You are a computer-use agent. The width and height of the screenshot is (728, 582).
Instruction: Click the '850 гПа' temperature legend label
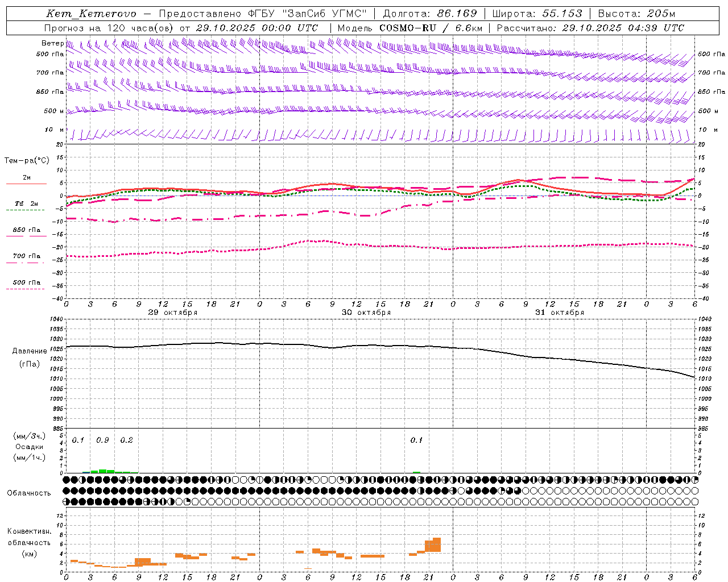pyautogui.click(x=27, y=230)
